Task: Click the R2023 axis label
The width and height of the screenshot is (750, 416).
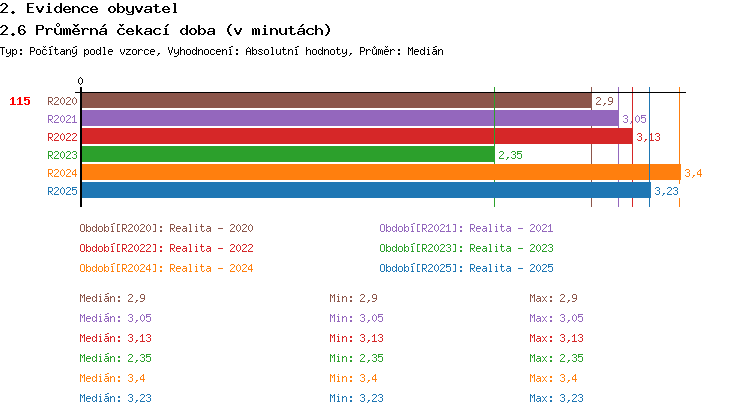Action: 62,155
